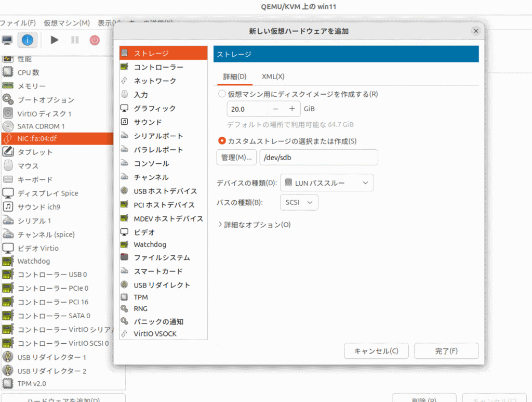Viewport: 532px width, 402px height.
Task: Select the TPM hardware type icon
Action: (x=124, y=297)
